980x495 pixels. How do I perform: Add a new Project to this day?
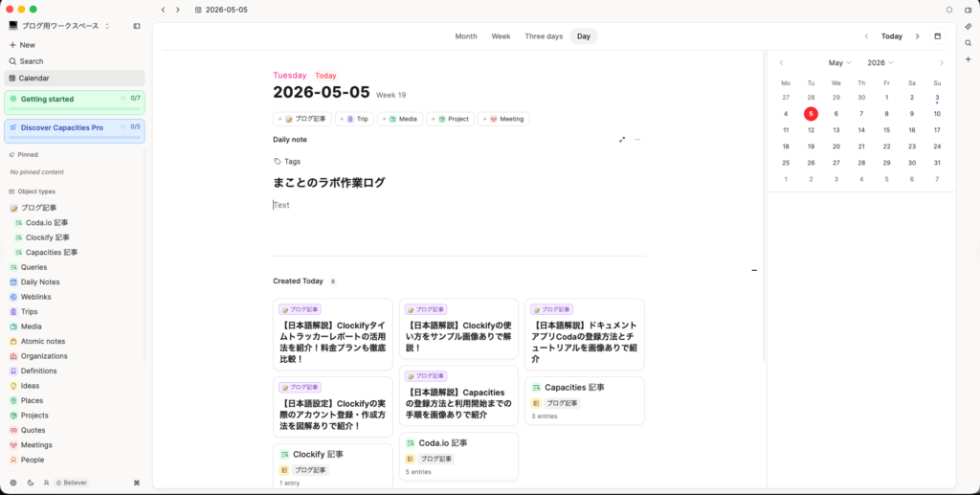451,119
